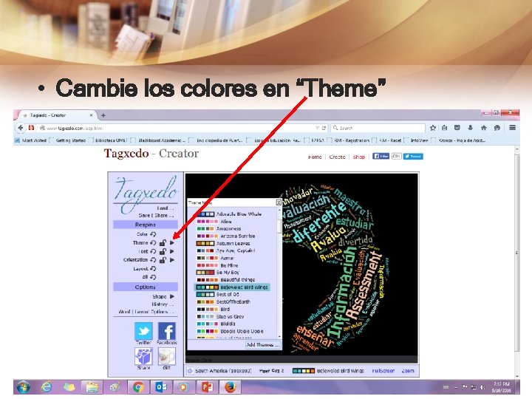Click the Zoom link

point(408,371)
